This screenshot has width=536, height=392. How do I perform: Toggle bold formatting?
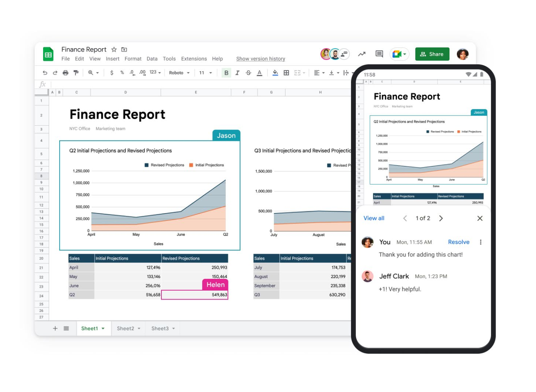pos(226,73)
